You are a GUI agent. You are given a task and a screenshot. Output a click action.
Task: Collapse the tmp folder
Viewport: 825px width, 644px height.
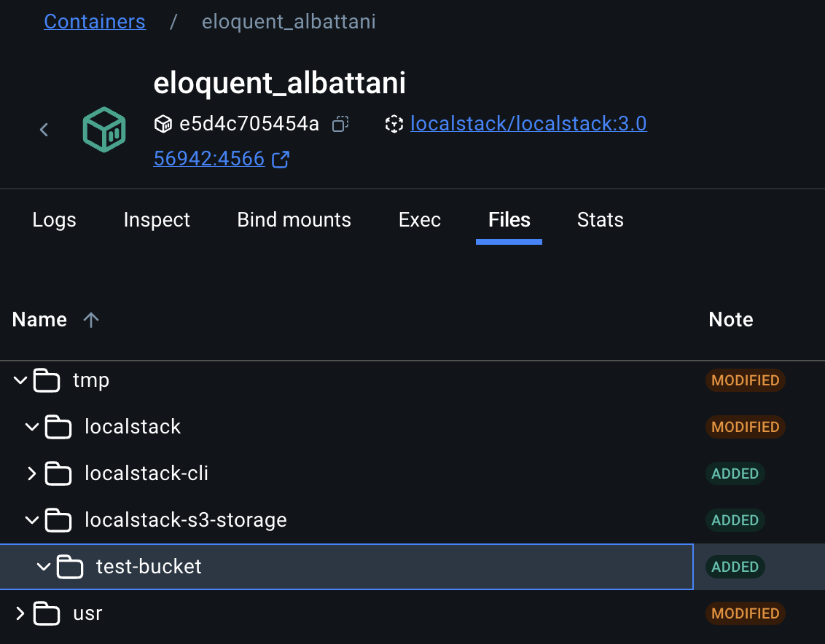pyautogui.click(x=20, y=380)
